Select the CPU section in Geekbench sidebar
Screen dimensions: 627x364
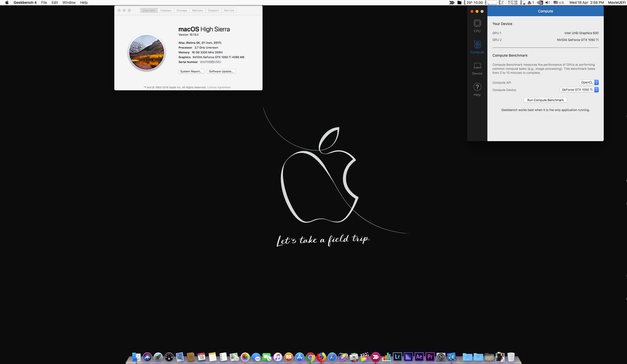(x=477, y=25)
